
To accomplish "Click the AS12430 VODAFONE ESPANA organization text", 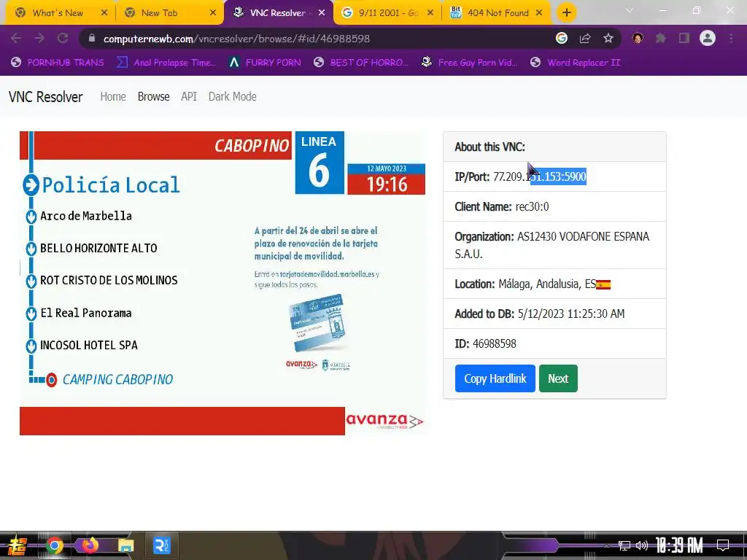I will (x=551, y=245).
